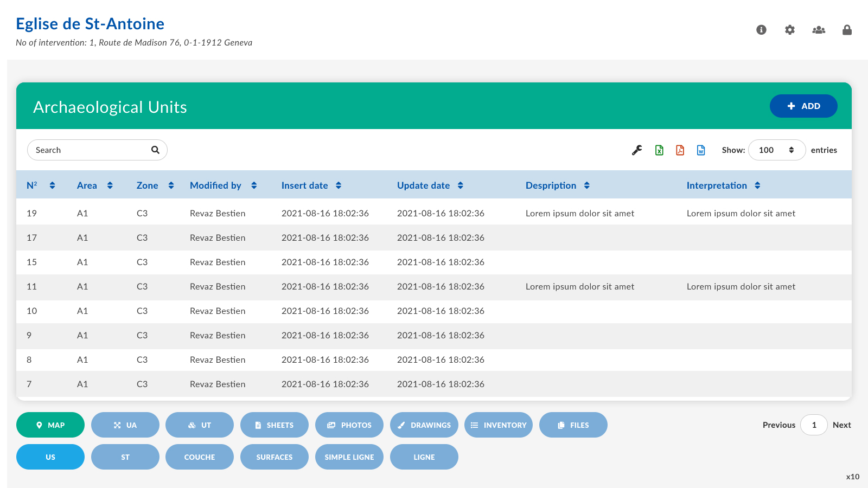The image size is (868, 488).
Task: Export table to Excel file
Action: tap(659, 150)
